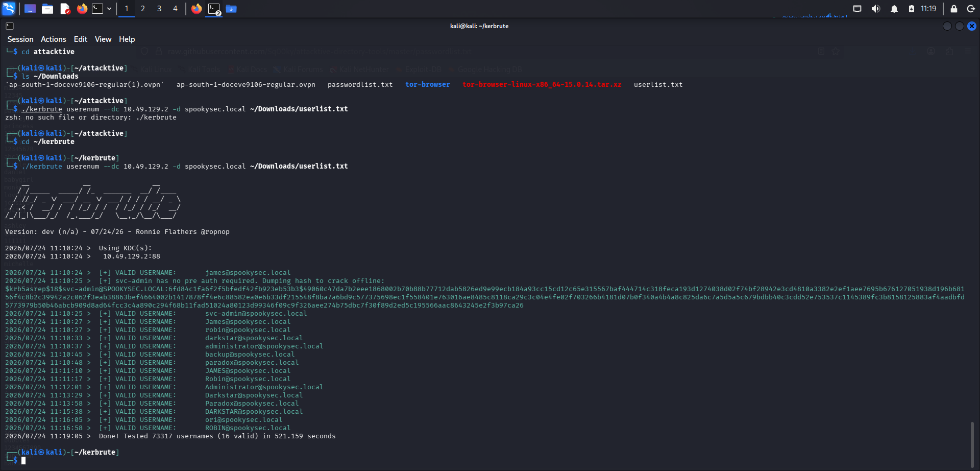
Task: Click the 'backup@spookysec.local' username
Action: [250, 355]
